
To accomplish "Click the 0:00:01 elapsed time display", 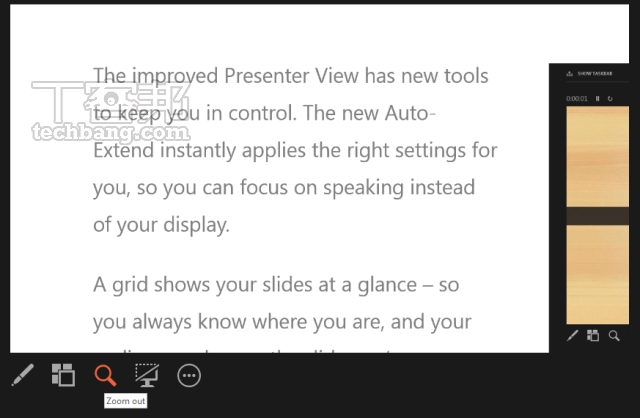I will (x=577, y=98).
